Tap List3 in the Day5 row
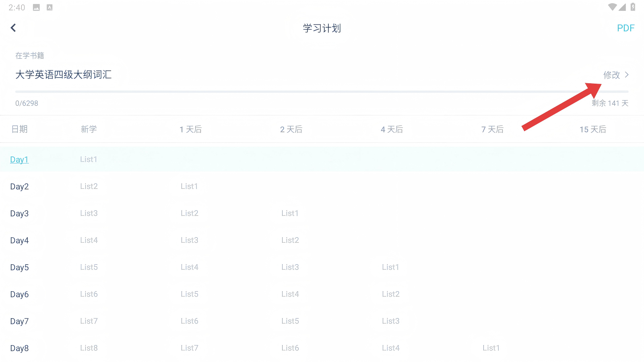The image size is (644, 362). pyautogui.click(x=290, y=267)
